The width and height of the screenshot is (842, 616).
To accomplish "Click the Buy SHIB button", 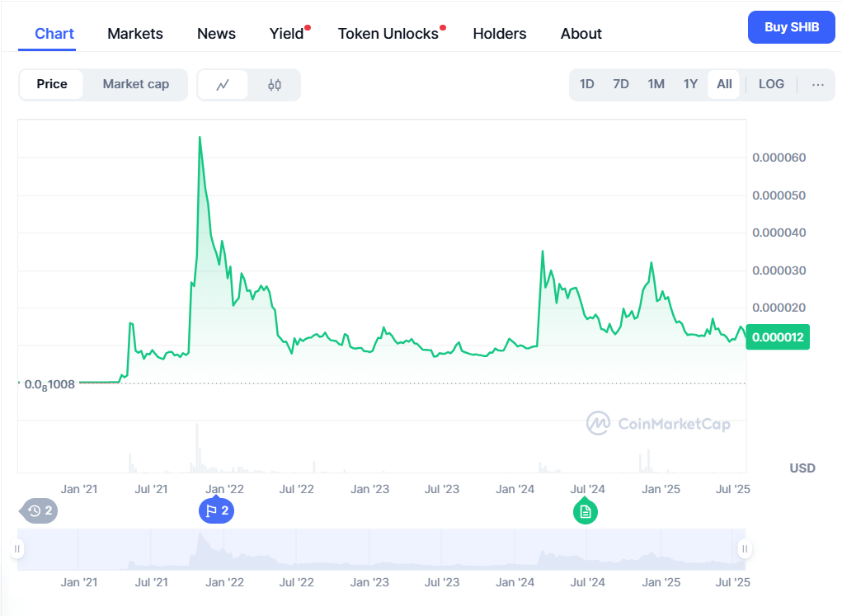I will (792, 27).
